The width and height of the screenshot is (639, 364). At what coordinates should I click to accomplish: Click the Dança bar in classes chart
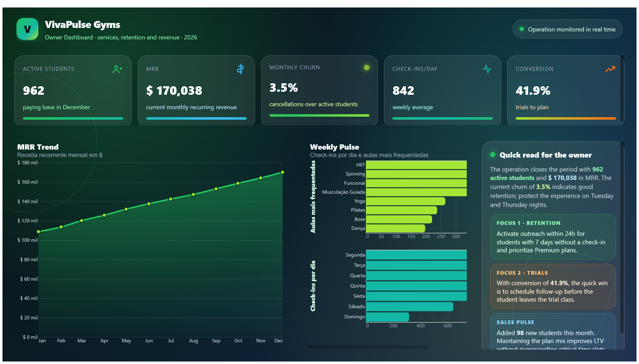click(x=395, y=228)
